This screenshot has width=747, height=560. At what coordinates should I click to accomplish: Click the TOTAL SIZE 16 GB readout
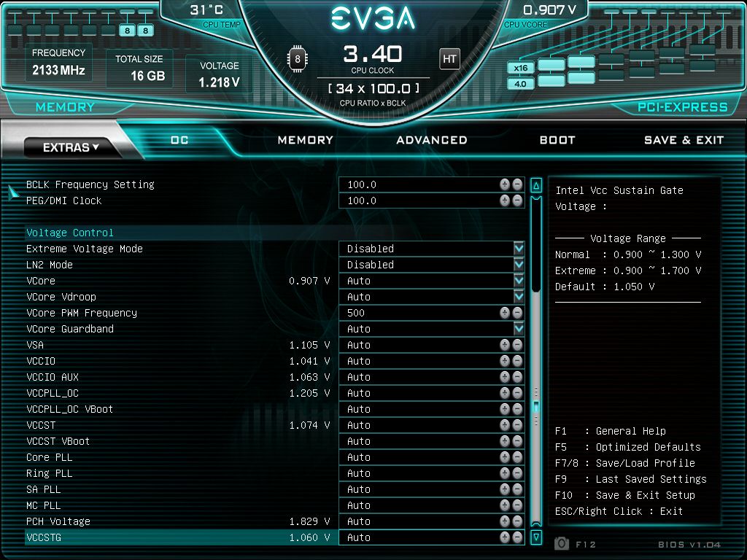pos(139,68)
